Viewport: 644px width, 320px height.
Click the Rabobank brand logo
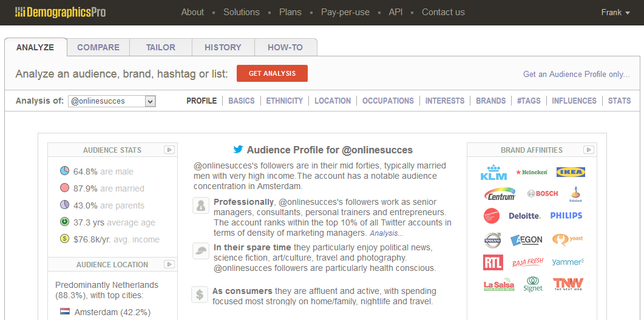pos(575,195)
